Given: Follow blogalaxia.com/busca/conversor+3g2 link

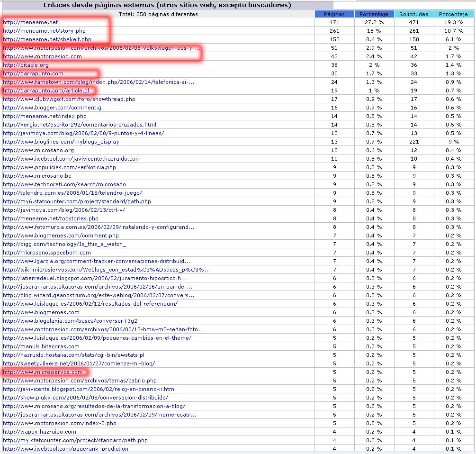Looking at the screenshot, I should [x=70, y=320].
